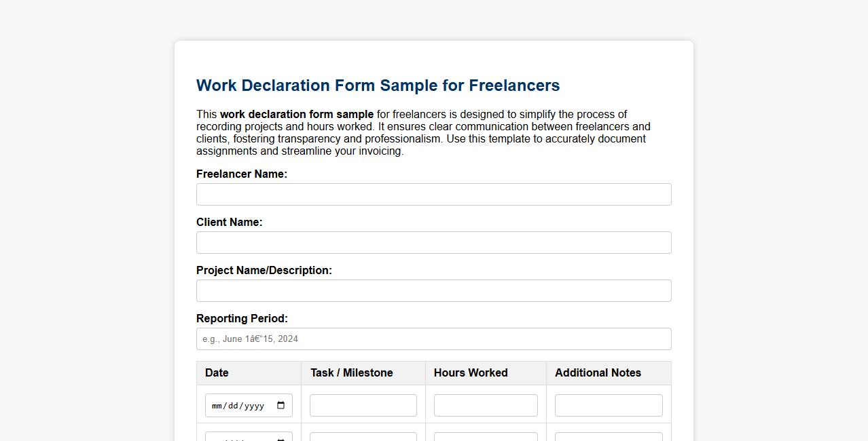Click inside the Freelancer Name input
The width and height of the screenshot is (868, 441).
coord(433,194)
